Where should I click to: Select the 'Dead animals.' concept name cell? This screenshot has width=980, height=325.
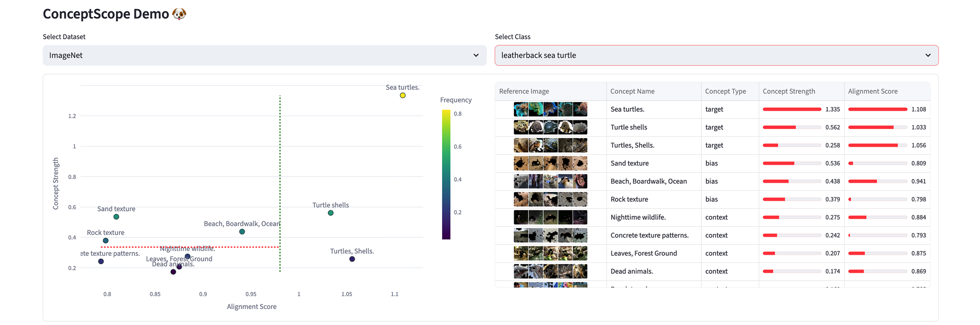[653, 272]
